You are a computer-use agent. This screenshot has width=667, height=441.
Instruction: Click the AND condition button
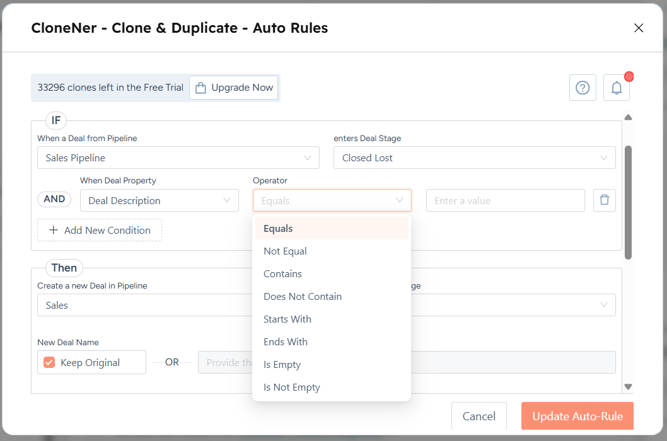[x=54, y=199]
